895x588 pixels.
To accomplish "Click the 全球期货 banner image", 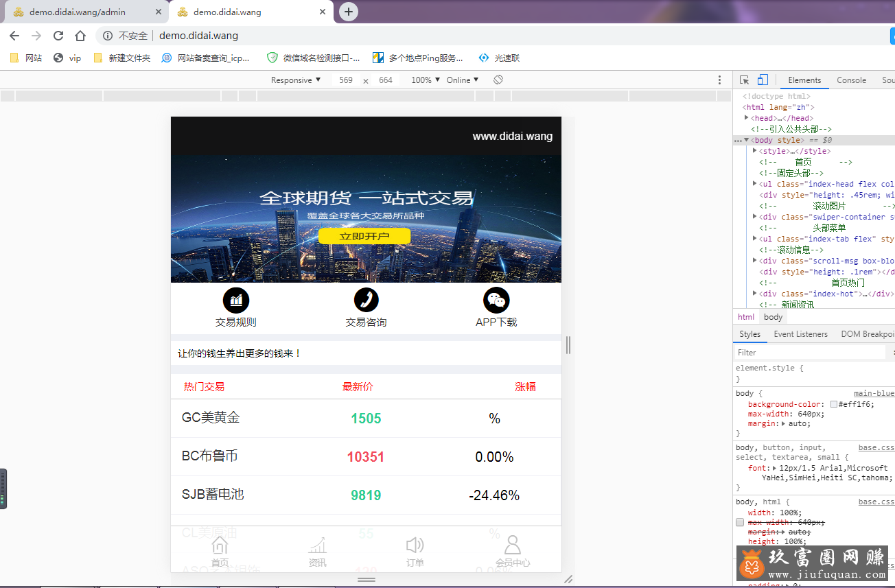I will pyautogui.click(x=366, y=219).
